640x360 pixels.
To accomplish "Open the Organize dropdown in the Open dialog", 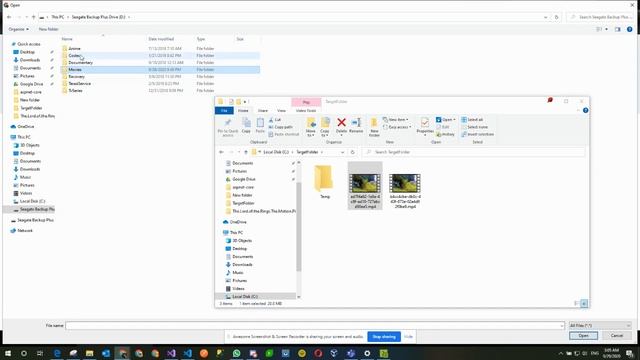I will pyautogui.click(x=18, y=29).
